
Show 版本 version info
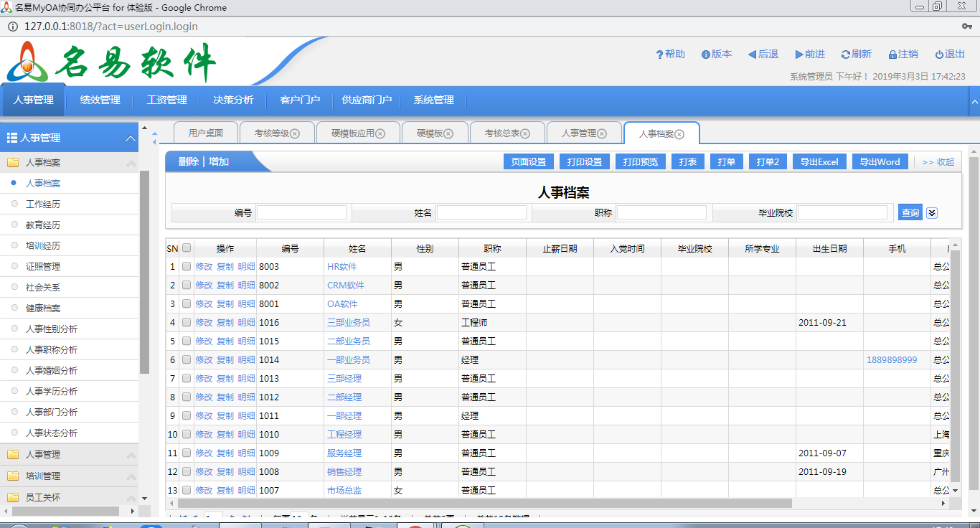[x=717, y=55]
